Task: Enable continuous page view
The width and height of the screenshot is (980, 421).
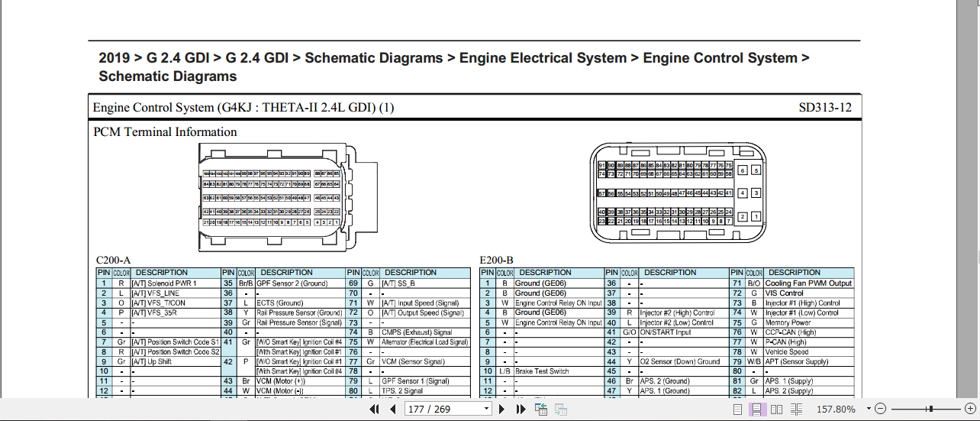Action: [757, 410]
